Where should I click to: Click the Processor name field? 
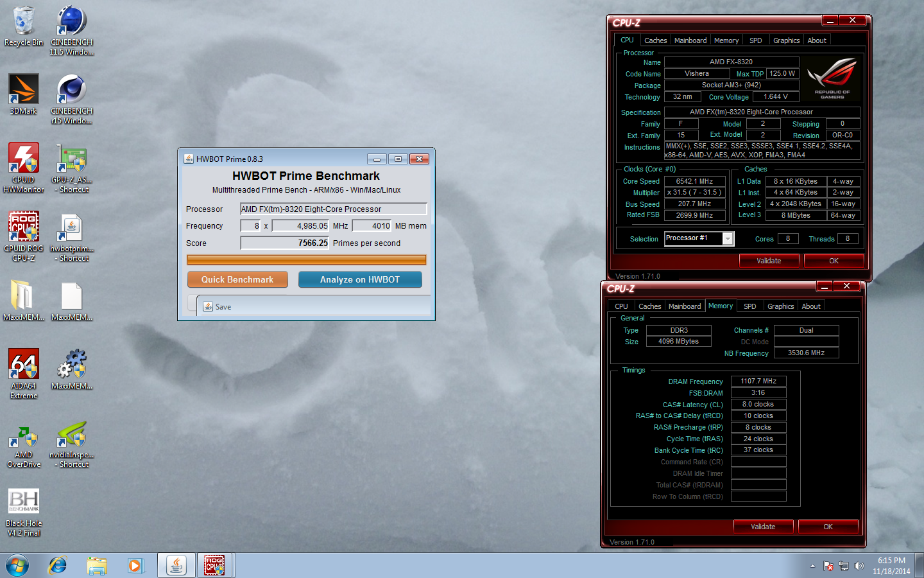coord(333,209)
